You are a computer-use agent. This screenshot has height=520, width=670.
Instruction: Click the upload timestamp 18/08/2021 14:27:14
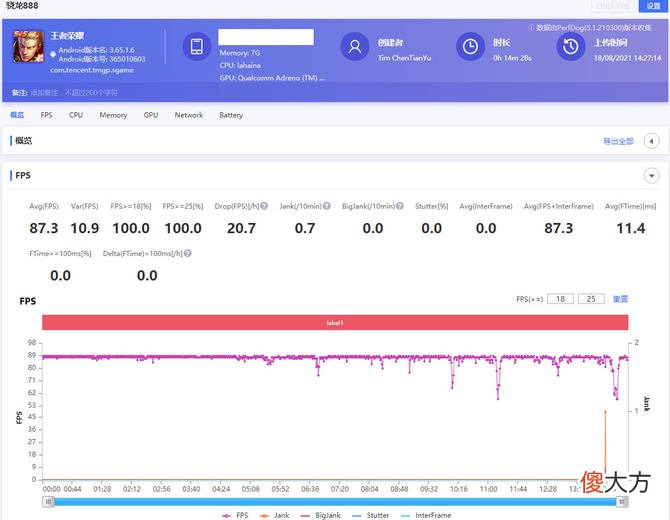point(627,58)
